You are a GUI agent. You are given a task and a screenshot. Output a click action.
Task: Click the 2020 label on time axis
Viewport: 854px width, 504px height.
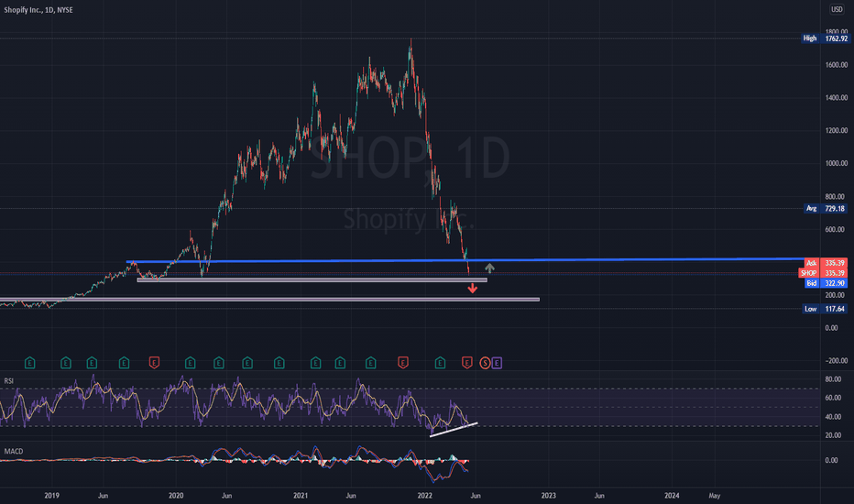176,495
